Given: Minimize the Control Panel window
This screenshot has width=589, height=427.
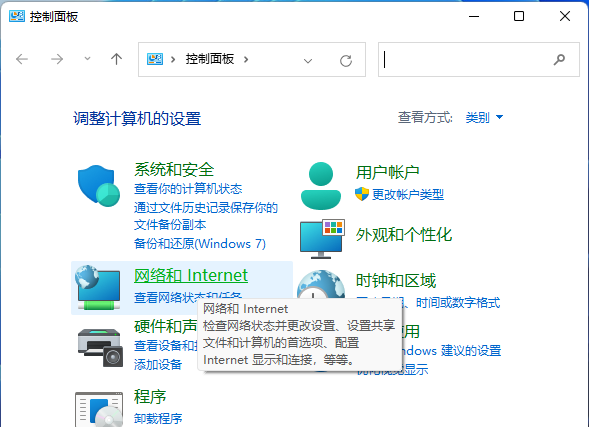Looking at the screenshot, I should coord(474,16).
